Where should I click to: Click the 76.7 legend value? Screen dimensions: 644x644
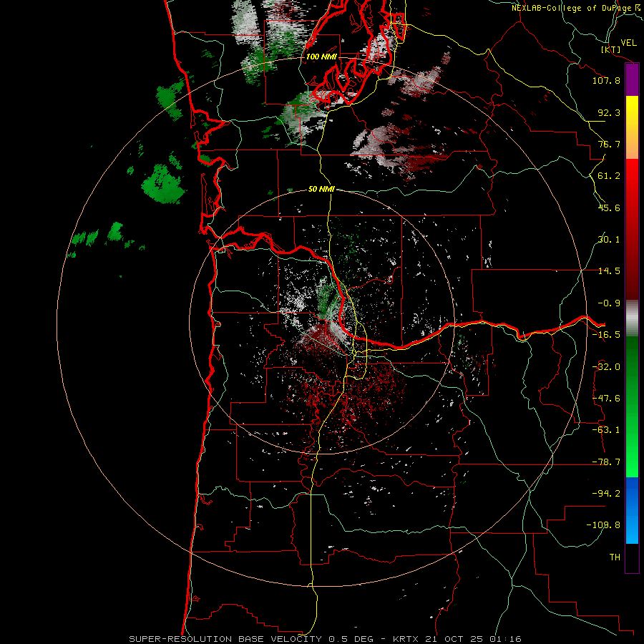609,144
